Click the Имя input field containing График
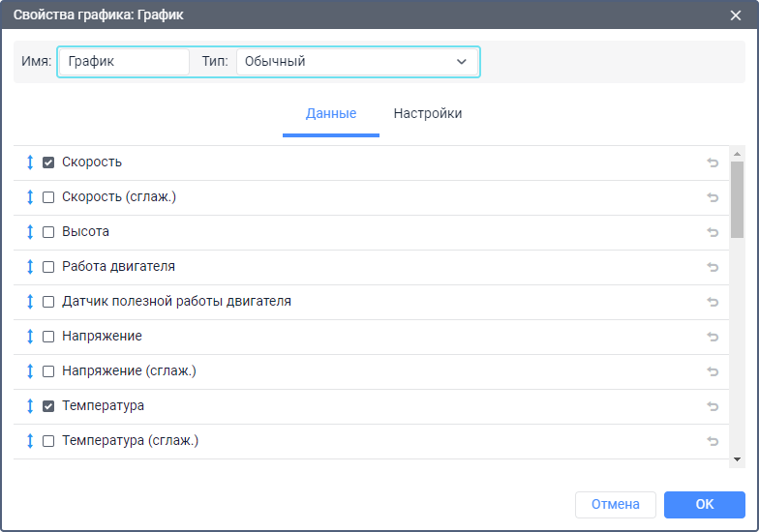 [124, 62]
